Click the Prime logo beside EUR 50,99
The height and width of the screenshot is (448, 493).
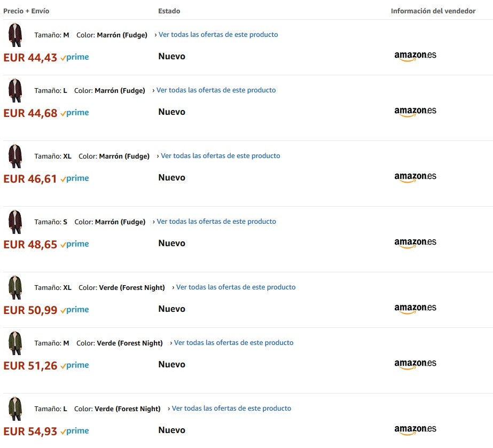coord(75,310)
